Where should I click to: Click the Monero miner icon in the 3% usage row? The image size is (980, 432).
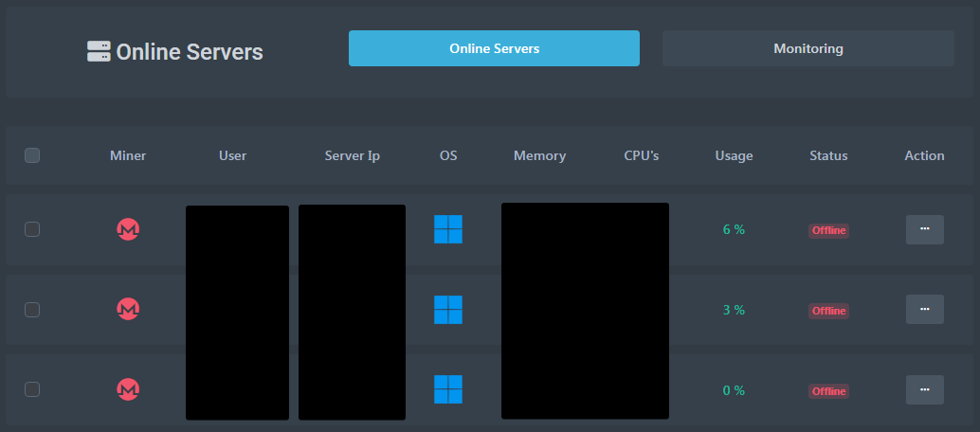[128, 309]
